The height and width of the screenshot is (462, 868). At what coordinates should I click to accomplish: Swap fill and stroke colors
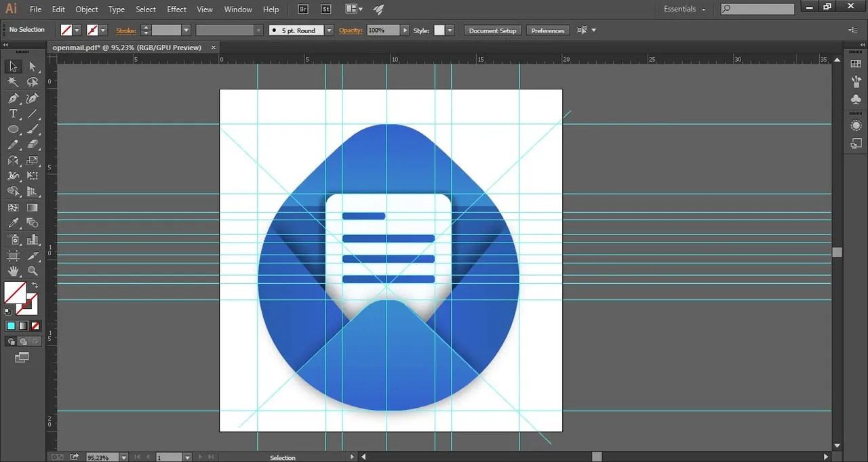coord(35,285)
